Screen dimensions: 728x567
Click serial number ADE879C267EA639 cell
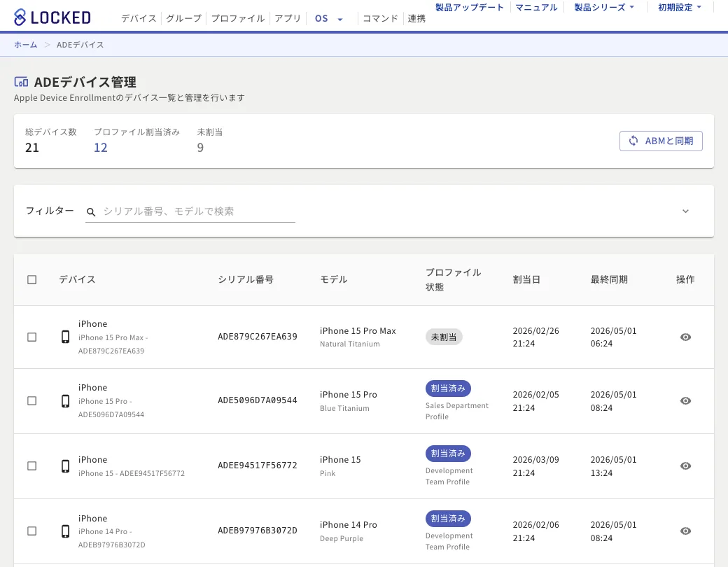coord(257,337)
